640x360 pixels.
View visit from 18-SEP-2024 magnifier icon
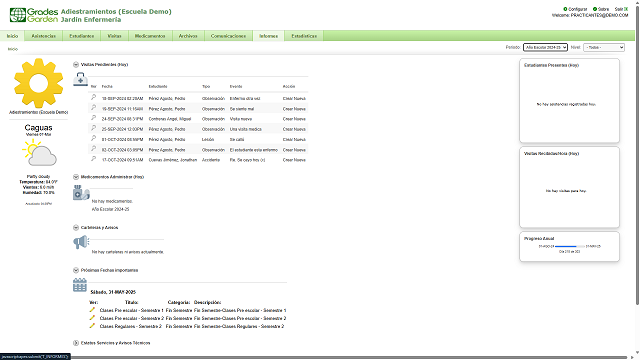coord(93,97)
